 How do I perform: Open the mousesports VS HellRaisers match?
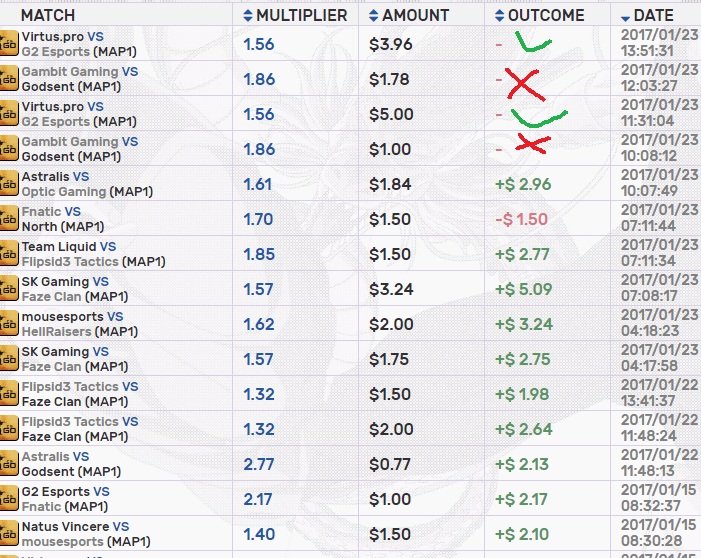(80, 324)
